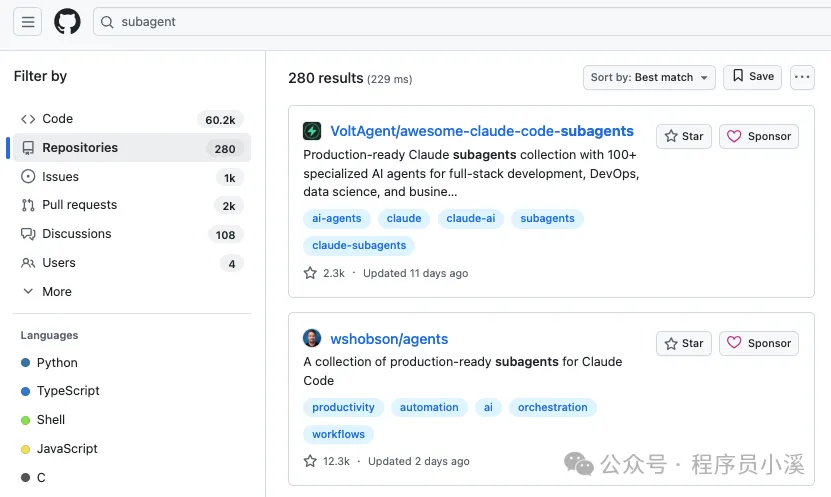Open the hamburger navigation menu

click(x=28, y=22)
